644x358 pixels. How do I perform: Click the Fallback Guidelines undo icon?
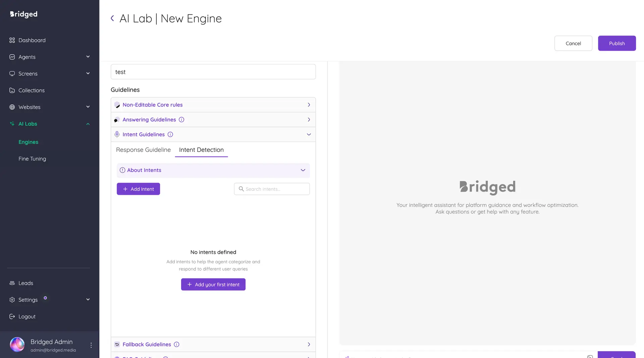click(117, 344)
